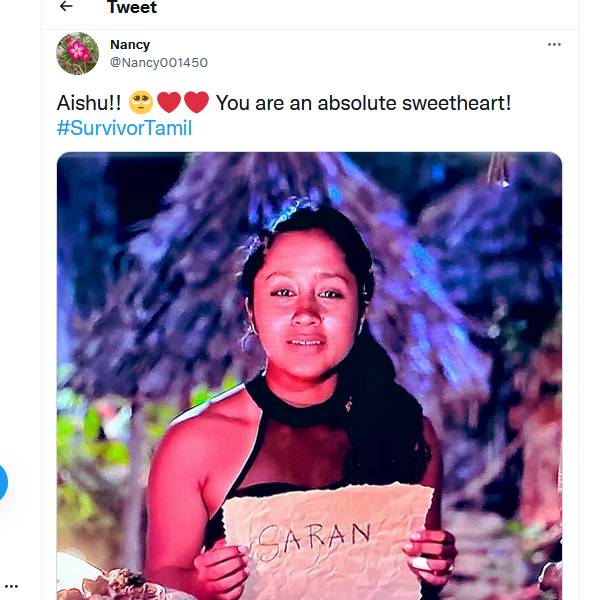Open the ellipsis menu in bottom-left corner

[11, 586]
